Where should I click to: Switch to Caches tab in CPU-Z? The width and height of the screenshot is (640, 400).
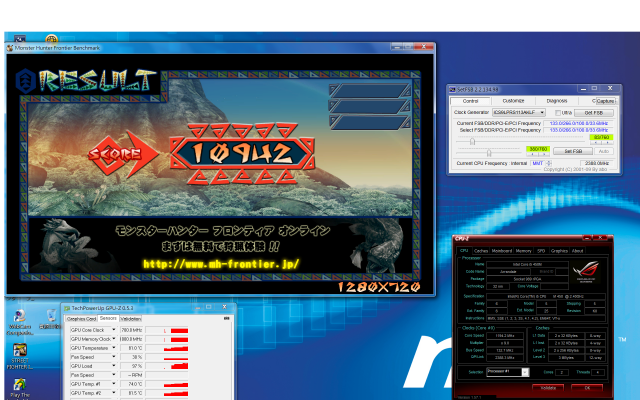click(481, 251)
